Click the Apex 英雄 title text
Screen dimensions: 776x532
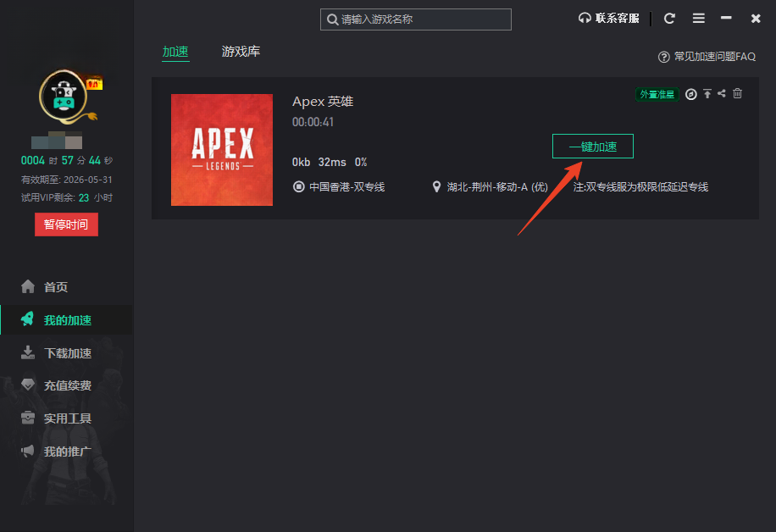pos(323,102)
